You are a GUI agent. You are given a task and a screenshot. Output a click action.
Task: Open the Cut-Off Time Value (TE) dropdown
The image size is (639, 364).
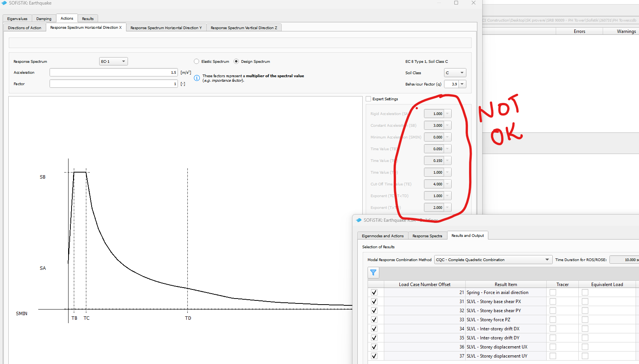[x=447, y=184]
